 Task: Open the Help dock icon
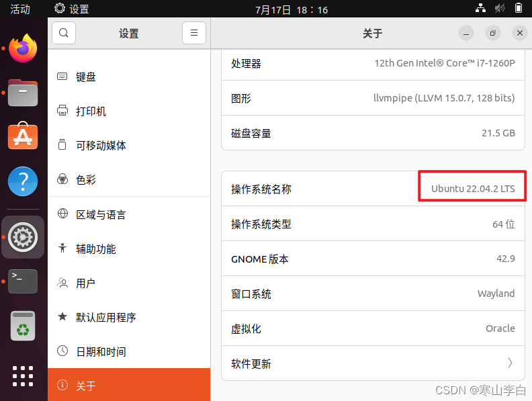click(x=23, y=181)
